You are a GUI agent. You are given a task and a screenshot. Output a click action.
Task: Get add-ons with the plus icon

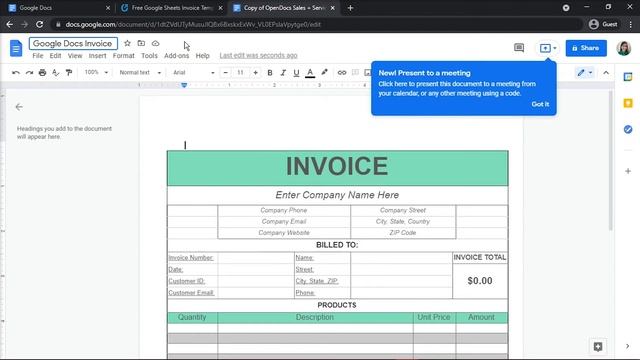pyautogui.click(x=628, y=171)
